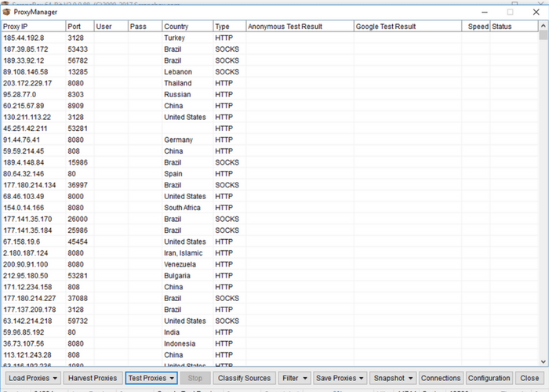Select proxy row 113.121.243.28

pyautogui.click(x=270, y=354)
